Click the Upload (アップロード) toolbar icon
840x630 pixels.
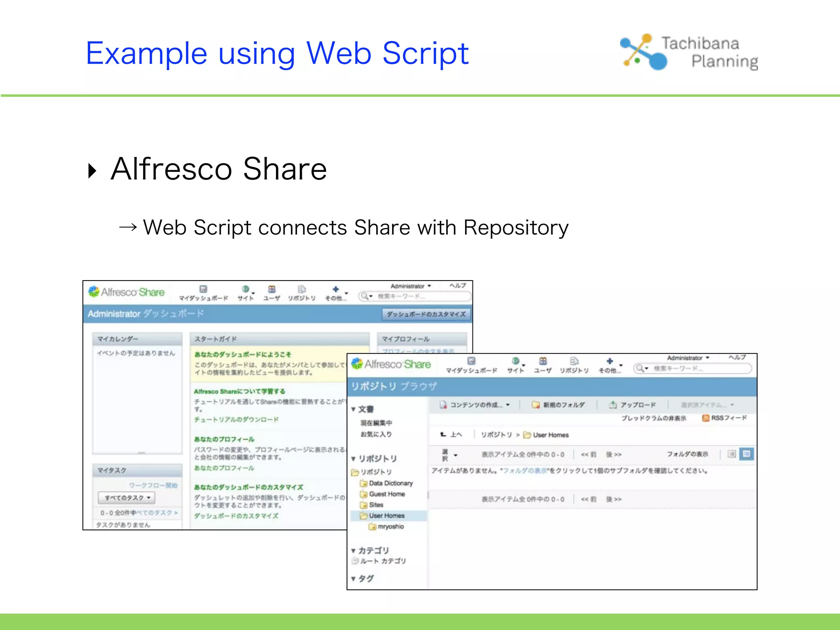613,405
